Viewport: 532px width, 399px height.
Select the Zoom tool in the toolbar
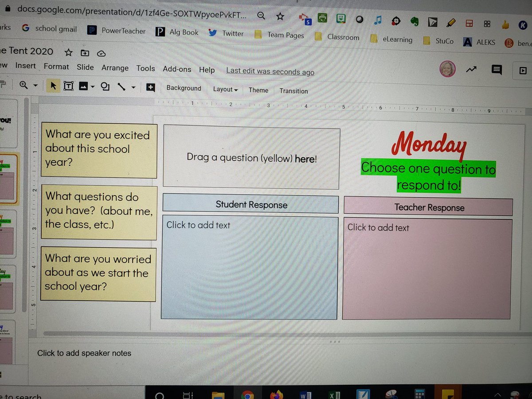click(x=23, y=84)
